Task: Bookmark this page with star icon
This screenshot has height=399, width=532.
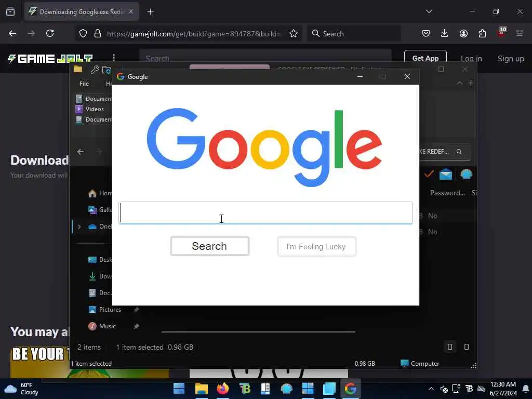Action: [x=294, y=34]
